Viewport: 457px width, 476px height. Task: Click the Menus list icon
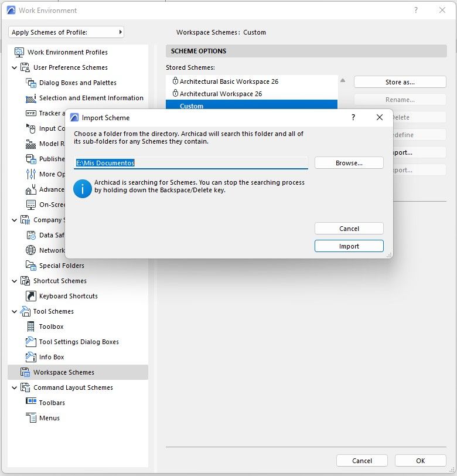click(31, 418)
